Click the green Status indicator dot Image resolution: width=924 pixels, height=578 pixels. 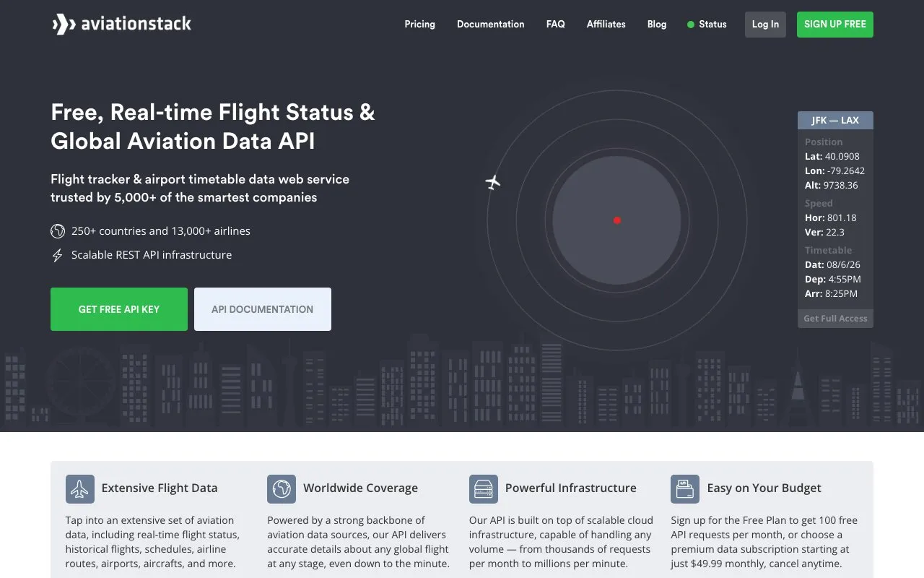point(691,25)
